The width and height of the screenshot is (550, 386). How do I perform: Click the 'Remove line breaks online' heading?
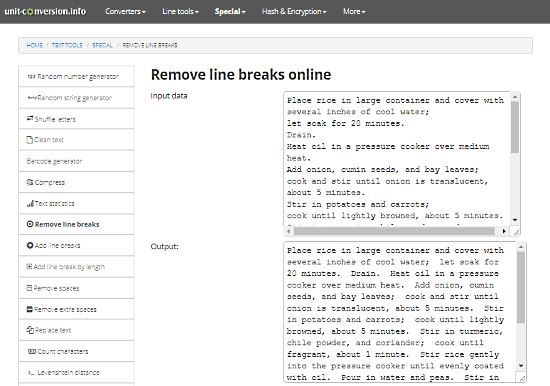(x=241, y=74)
